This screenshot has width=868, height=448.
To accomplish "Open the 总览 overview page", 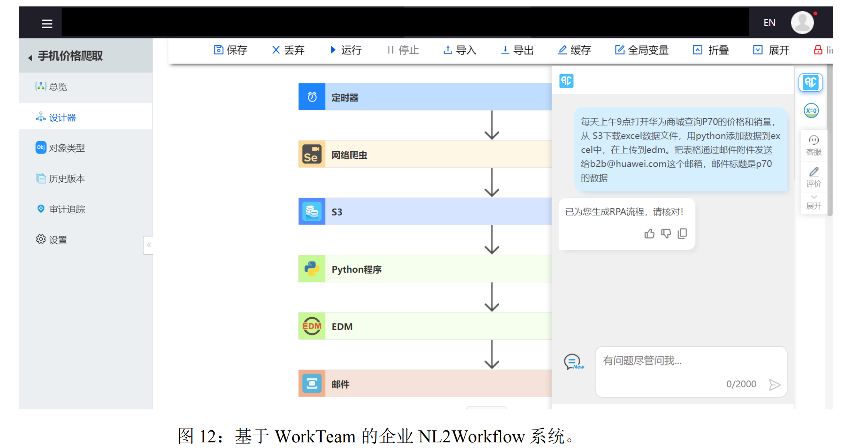I will pyautogui.click(x=51, y=86).
